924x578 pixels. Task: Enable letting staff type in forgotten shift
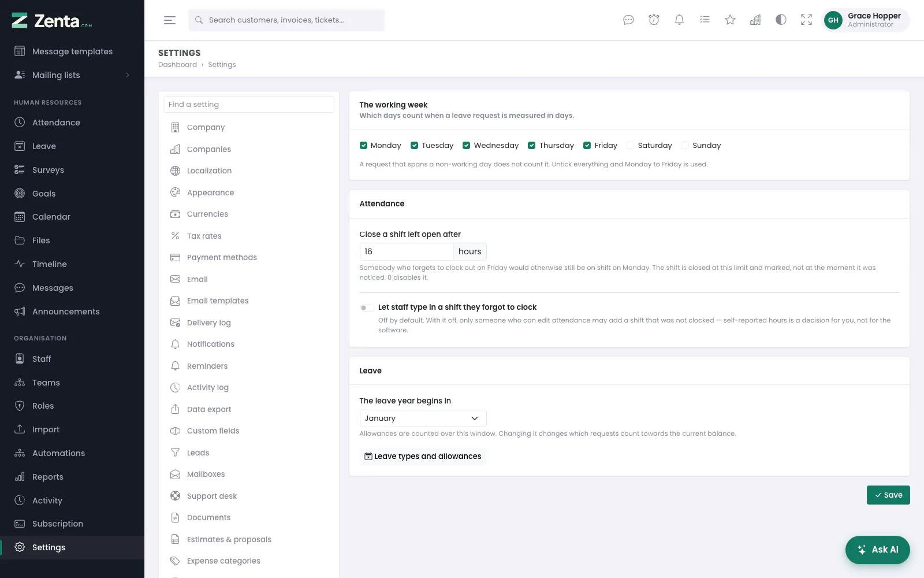tap(366, 307)
